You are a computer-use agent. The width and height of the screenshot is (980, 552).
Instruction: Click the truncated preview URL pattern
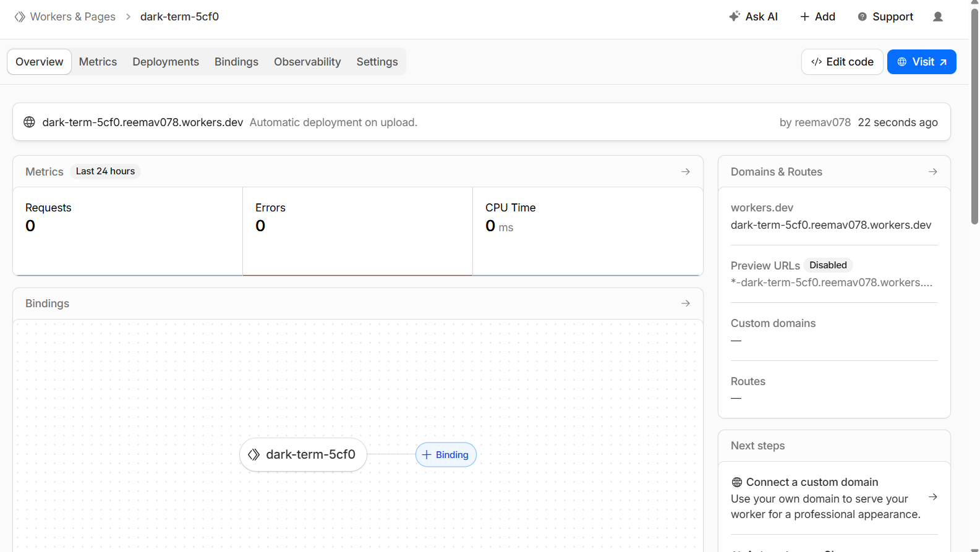click(832, 282)
